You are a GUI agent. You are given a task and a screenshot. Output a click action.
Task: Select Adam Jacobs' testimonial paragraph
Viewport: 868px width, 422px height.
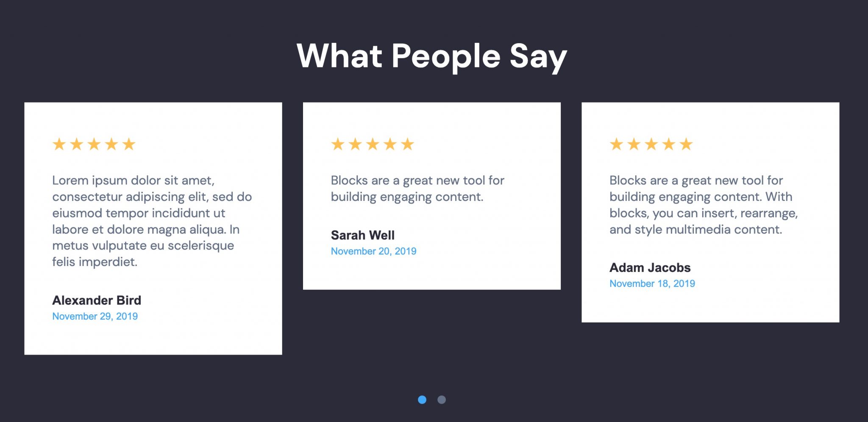pyautogui.click(x=704, y=205)
